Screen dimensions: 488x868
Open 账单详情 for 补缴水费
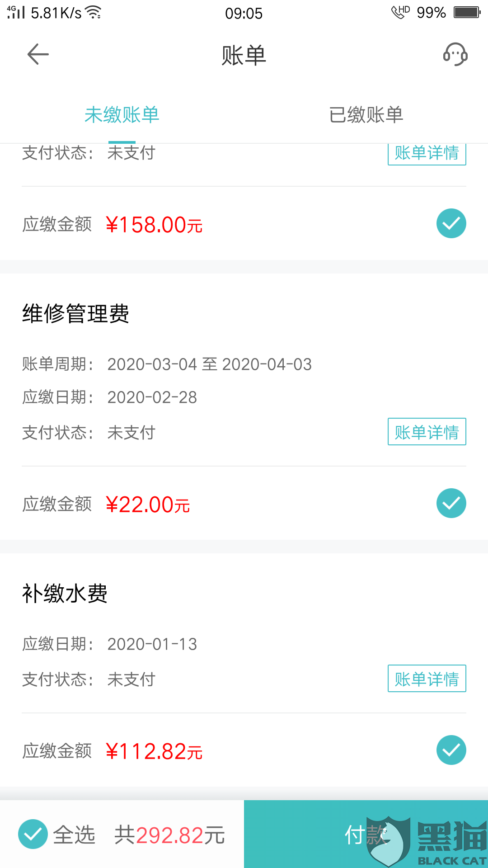click(427, 679)
